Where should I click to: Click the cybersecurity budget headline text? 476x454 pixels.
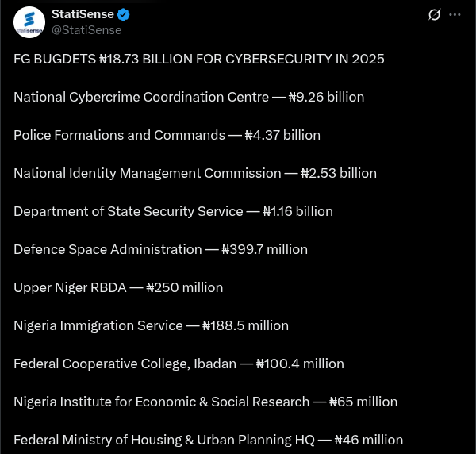pyautogui.click(x=199, y=59)
